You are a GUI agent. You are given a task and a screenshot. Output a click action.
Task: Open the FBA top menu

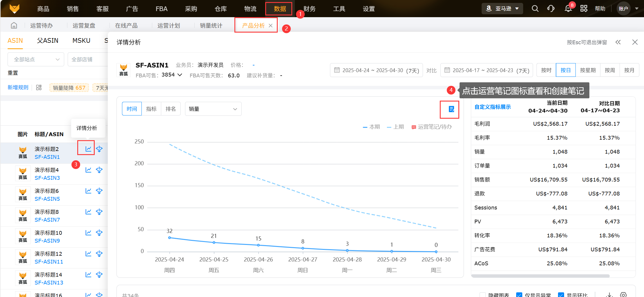click(x=162, y=9)
